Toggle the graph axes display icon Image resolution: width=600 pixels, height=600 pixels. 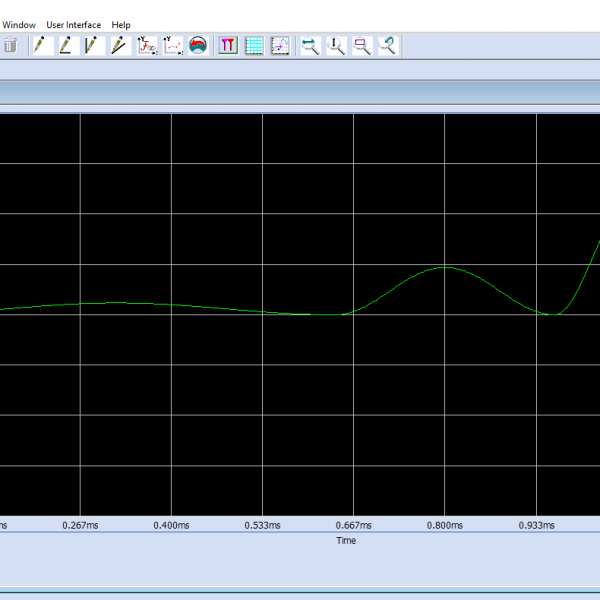[x=280, y=45]
